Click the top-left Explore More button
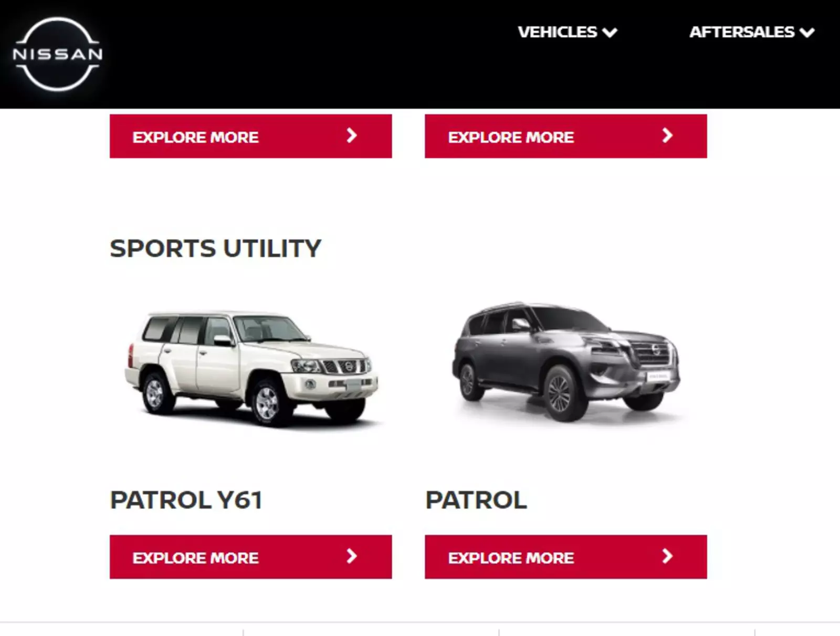This screenshot has height=636, width=840. click(x=250, y=136)
